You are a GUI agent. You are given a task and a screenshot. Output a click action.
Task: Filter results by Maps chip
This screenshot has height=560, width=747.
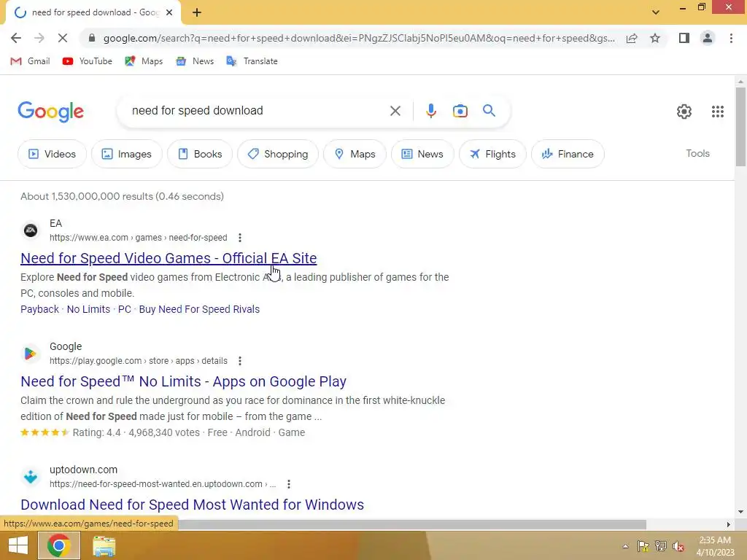pyautogui.click(x=355, y=154)
